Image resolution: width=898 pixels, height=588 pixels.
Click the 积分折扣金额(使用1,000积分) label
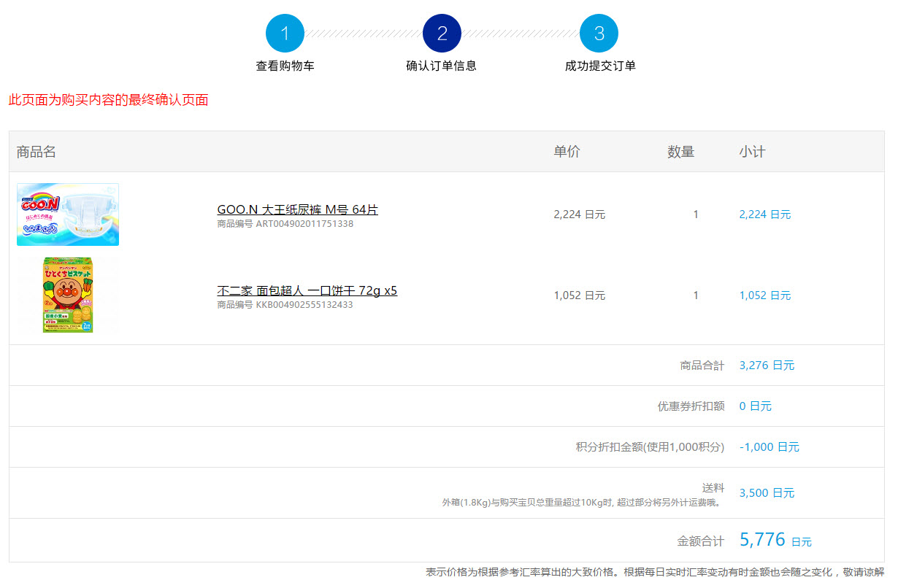click(651, 447)
